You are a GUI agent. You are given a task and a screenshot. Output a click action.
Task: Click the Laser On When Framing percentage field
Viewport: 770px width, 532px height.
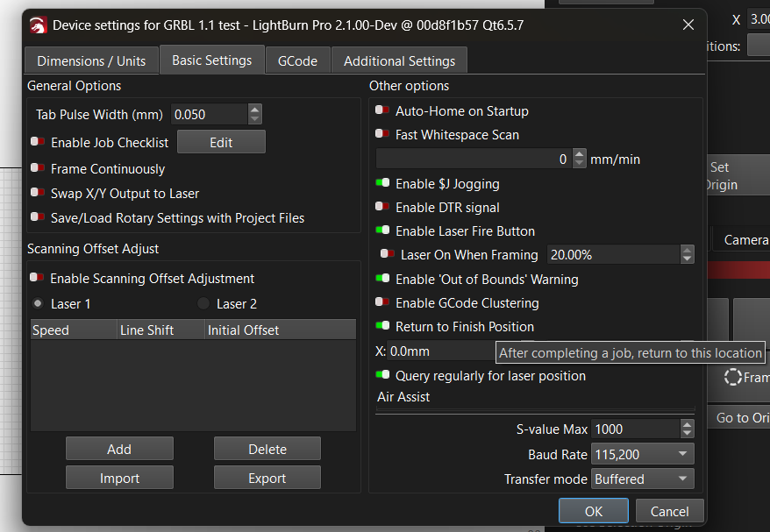click(x=614, y=254)
